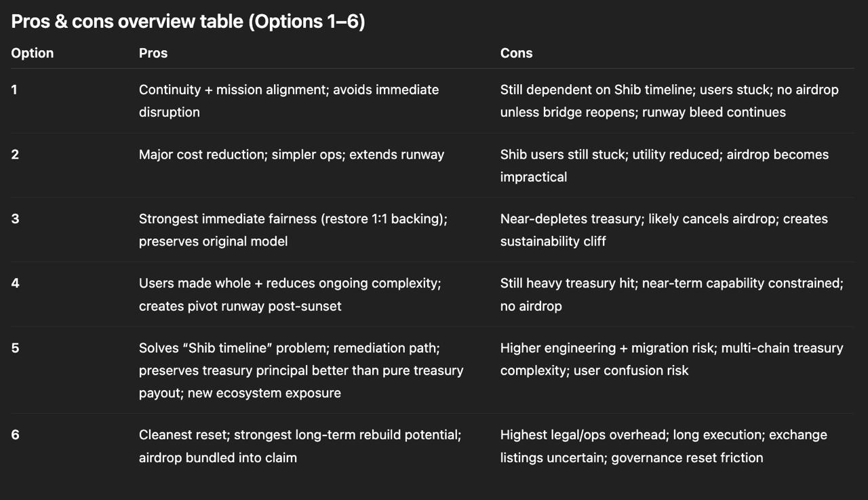Click the "Still dependent on Shib timeline" cons cell
The height and width of the screenshot is (500, 868).
(x=669, y=100)
